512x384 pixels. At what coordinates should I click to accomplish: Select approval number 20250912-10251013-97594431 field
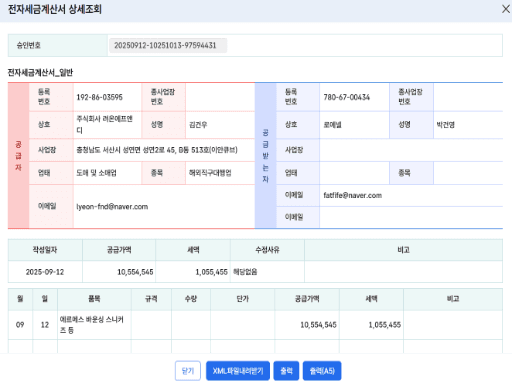pyautogui.click(x=168, y=45)
